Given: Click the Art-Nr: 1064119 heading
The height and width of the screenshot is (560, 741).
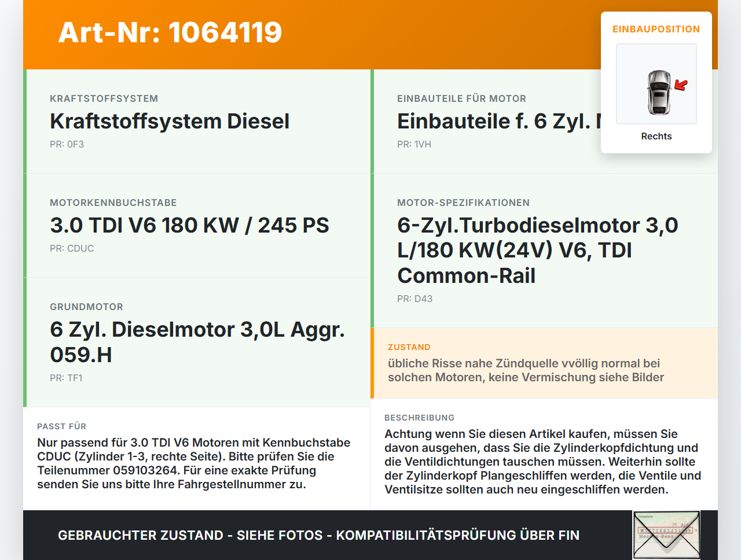Looking at the screenshot, I should tap(170, 32).
